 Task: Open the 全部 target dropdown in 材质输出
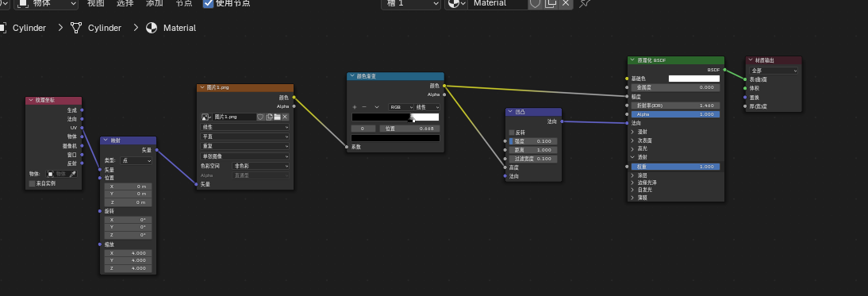774,71
